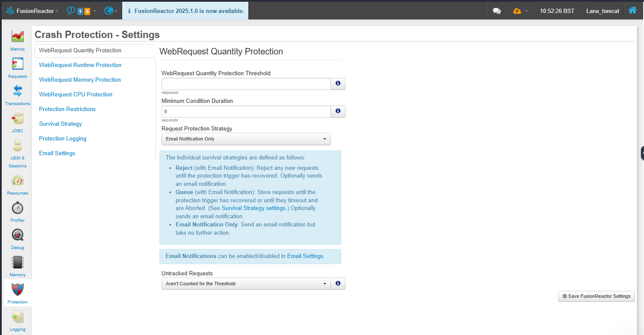Click info icon for Minimum Condition Duration
Screen dimensions: 644x335
pyautogui.click(x=338, y=112)
